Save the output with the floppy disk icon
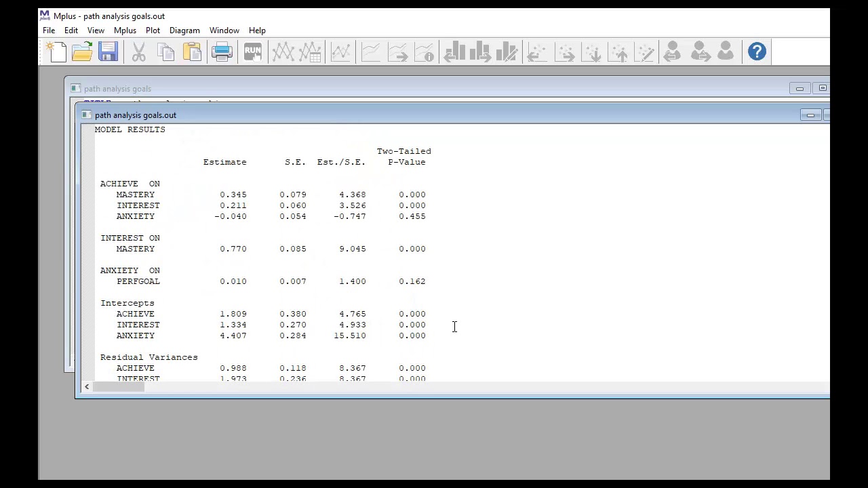Screen dimensions: 868x488 108,52
